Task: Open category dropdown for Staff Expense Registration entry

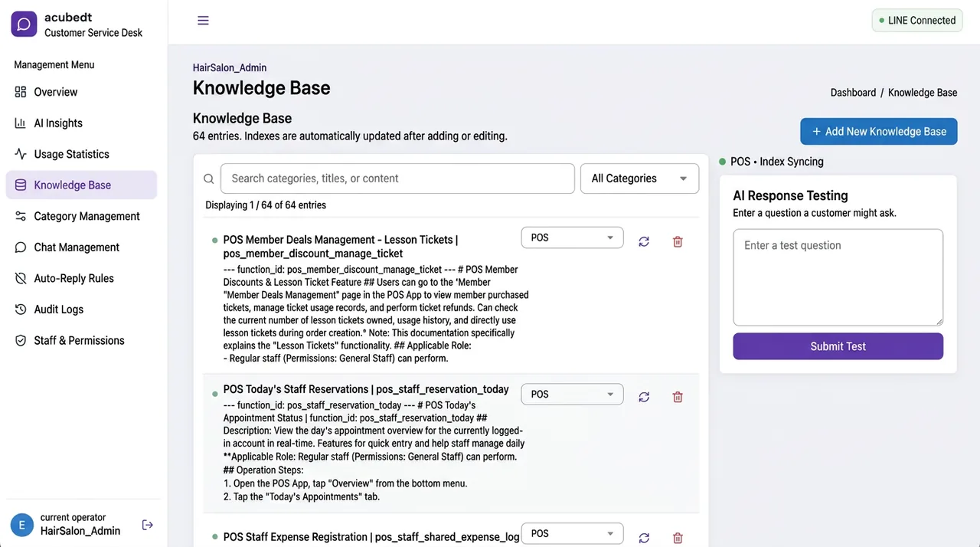Action: [573, 534]
